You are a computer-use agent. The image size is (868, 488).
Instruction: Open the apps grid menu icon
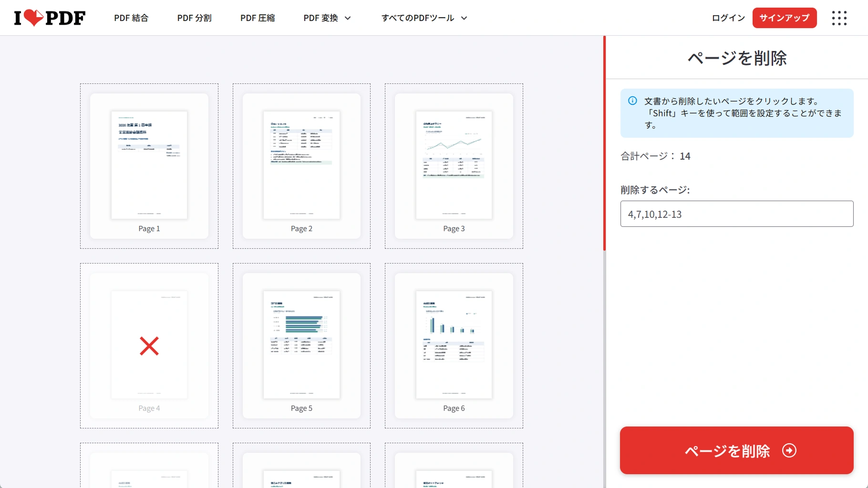point(839,18)
